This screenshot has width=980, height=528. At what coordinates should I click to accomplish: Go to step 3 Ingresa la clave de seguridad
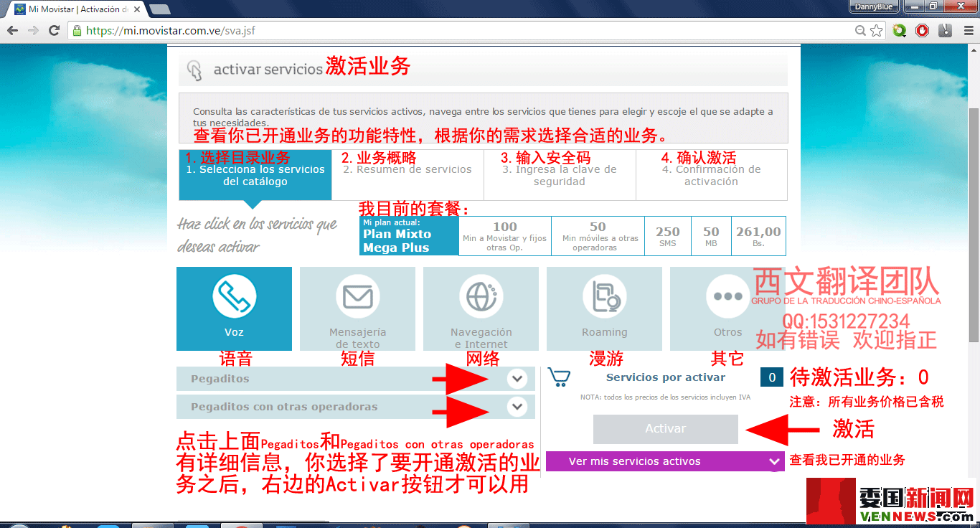(x=560, y=175)
